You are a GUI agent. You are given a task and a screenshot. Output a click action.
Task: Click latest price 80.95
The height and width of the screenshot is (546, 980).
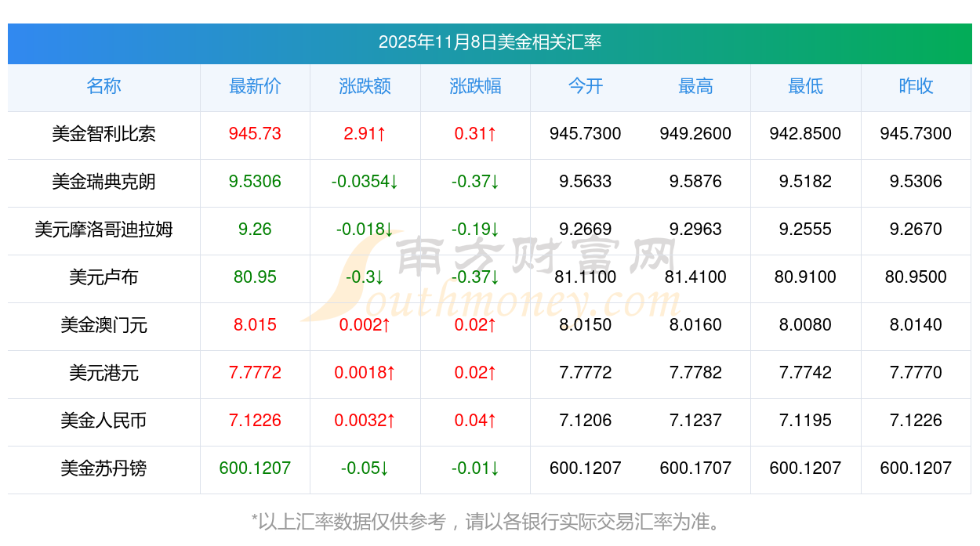pyautogui.click(x=255, y=277)
